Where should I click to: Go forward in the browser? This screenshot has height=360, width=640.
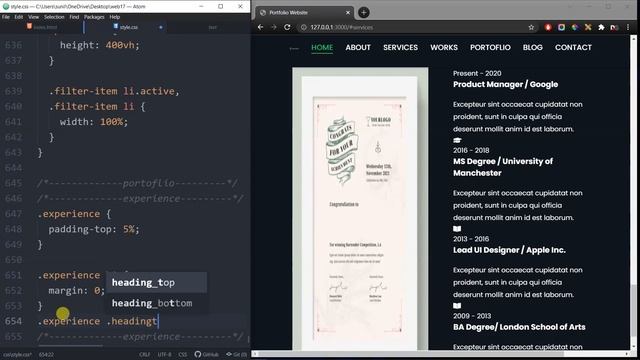coord(274,27)
